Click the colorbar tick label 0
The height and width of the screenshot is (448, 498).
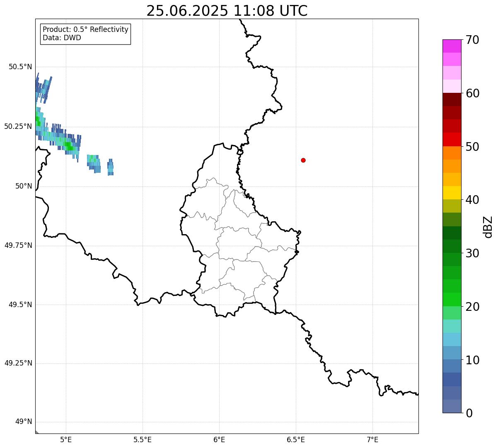point(469,413)
